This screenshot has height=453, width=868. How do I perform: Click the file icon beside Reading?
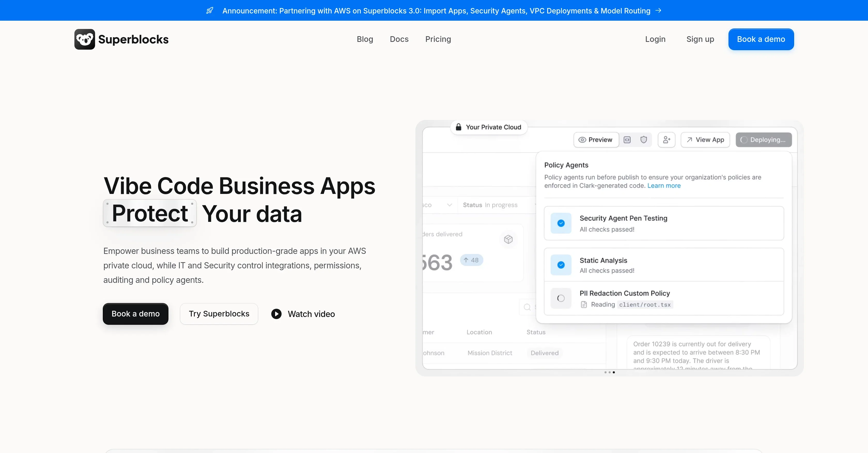pyautogui.click(x=584, y=305)
